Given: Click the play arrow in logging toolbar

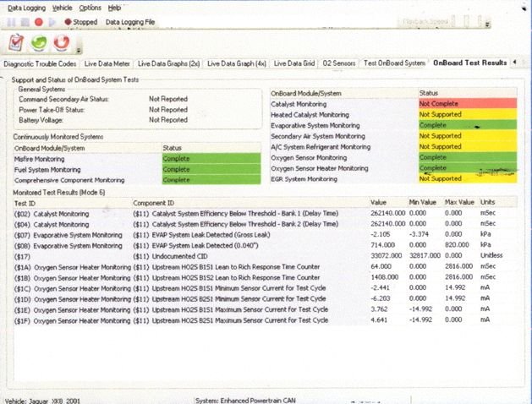Looking at the screenshot, I should click(x=52, y=22).
